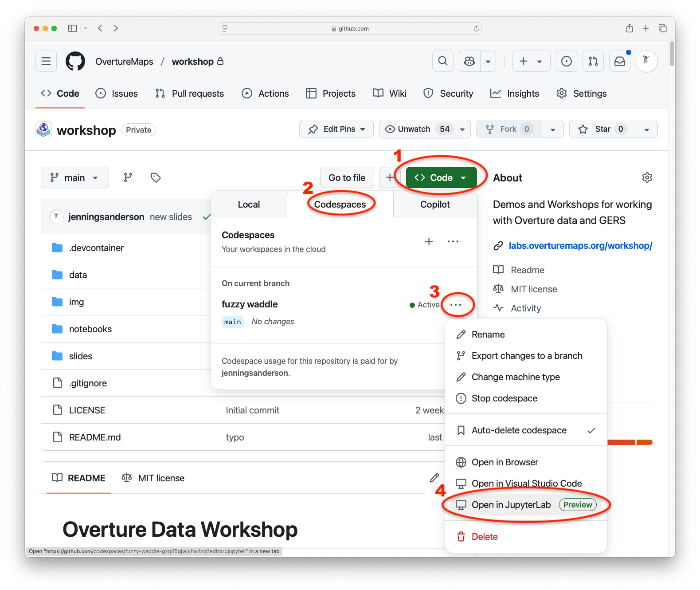Open GitHub search magnifier icon

pyautogui.click(x=442, y=61)
